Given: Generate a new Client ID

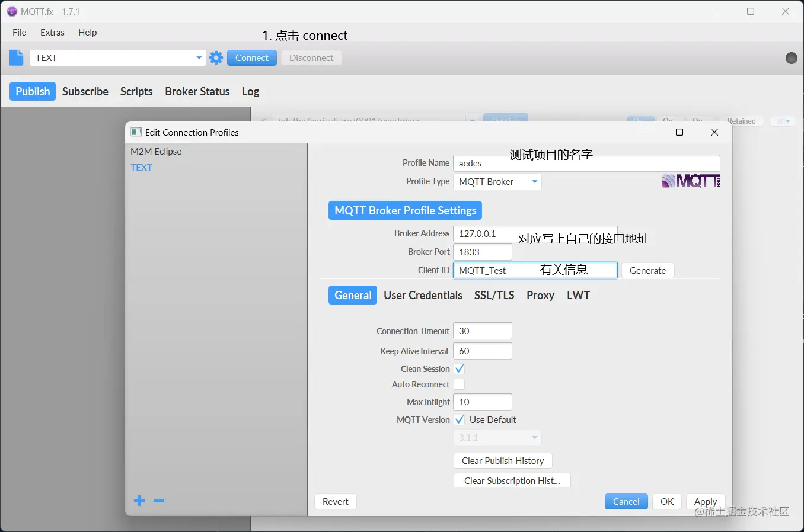Looking at the screenshot, I should 647,270.
